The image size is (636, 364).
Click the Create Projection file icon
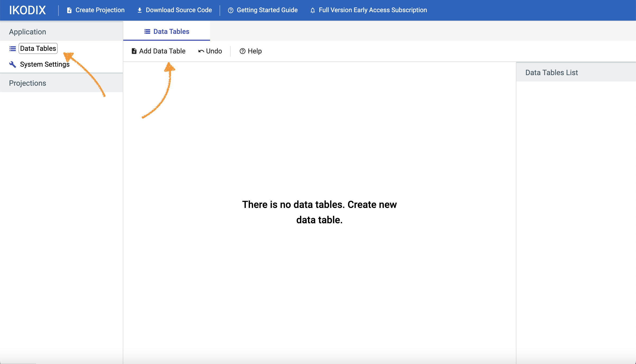69,10
